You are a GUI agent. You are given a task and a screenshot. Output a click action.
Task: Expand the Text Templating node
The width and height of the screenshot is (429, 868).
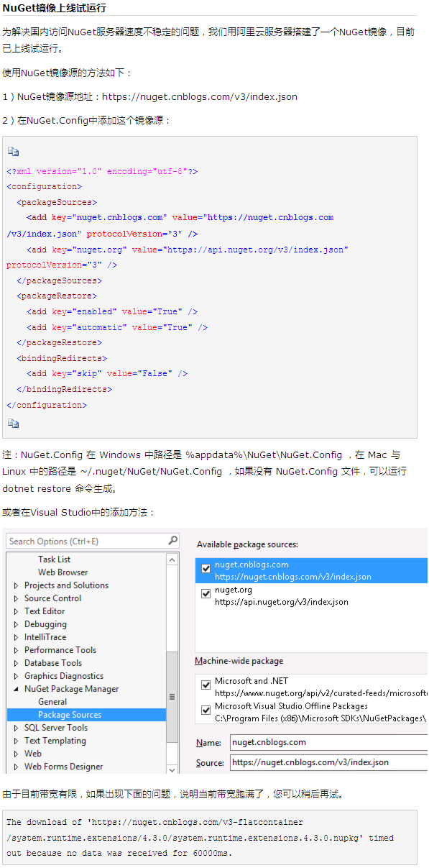pos(17,741)
